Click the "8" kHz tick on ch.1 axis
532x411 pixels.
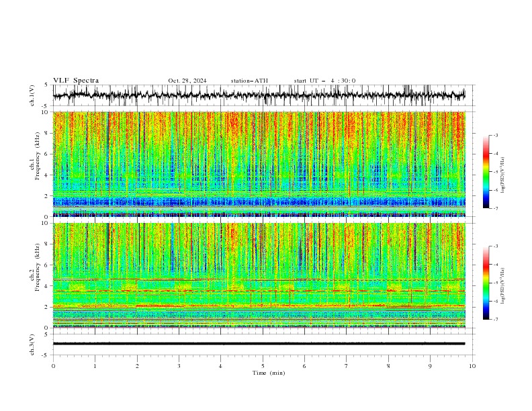click(47, 133)
